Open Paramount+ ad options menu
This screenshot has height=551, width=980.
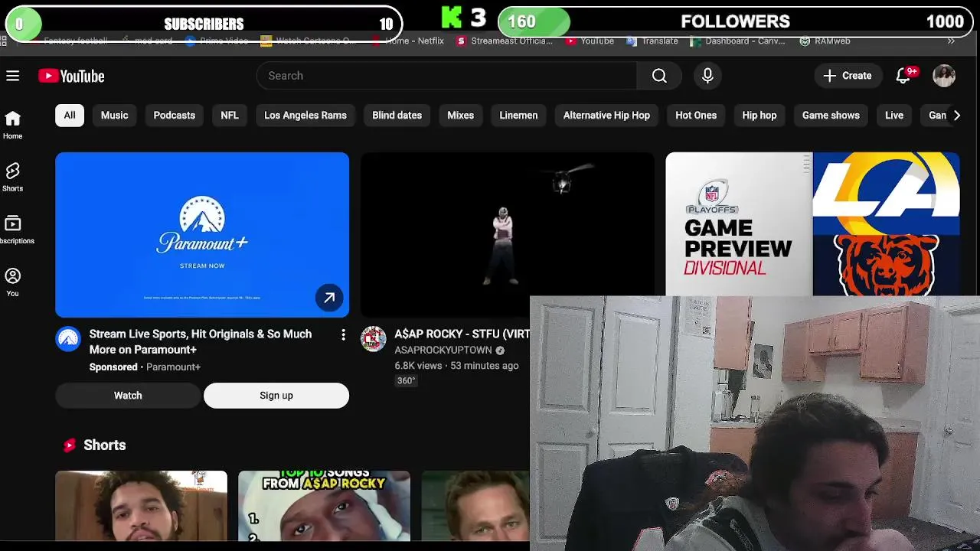343,335
